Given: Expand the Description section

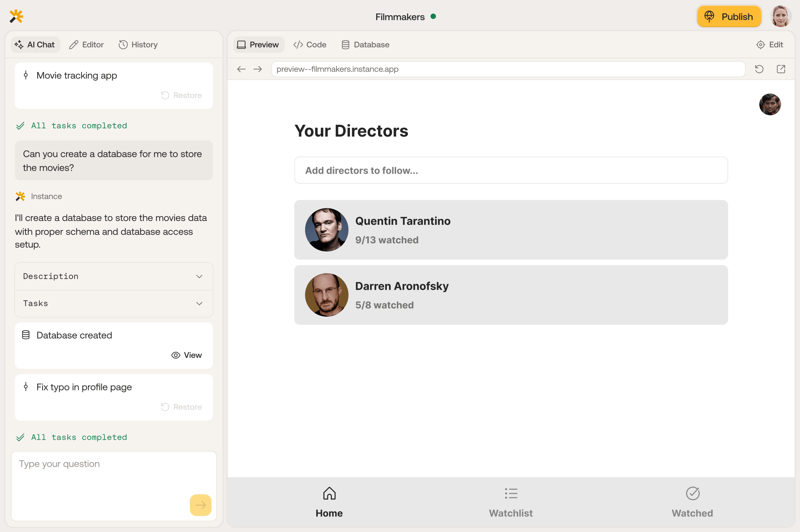Looking at the screenshot, I should pyautogui.click(x=114, y=276).
